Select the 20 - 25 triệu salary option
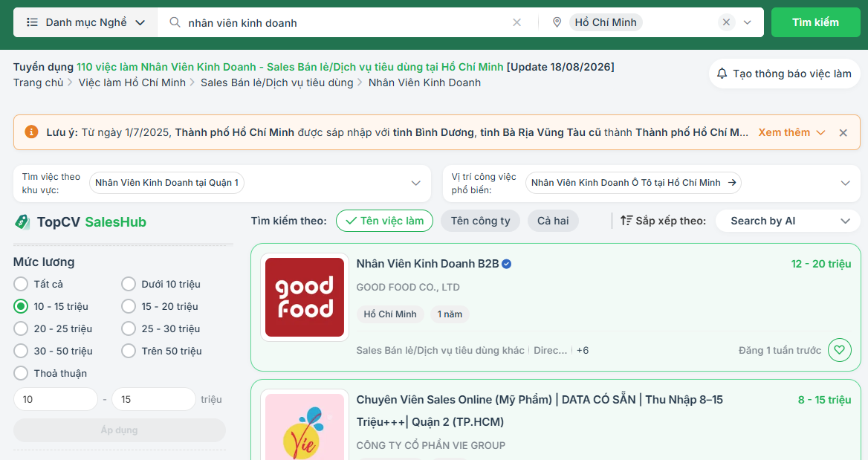The width and height of the screenshot is (868, 460). (x=21, y=328)
